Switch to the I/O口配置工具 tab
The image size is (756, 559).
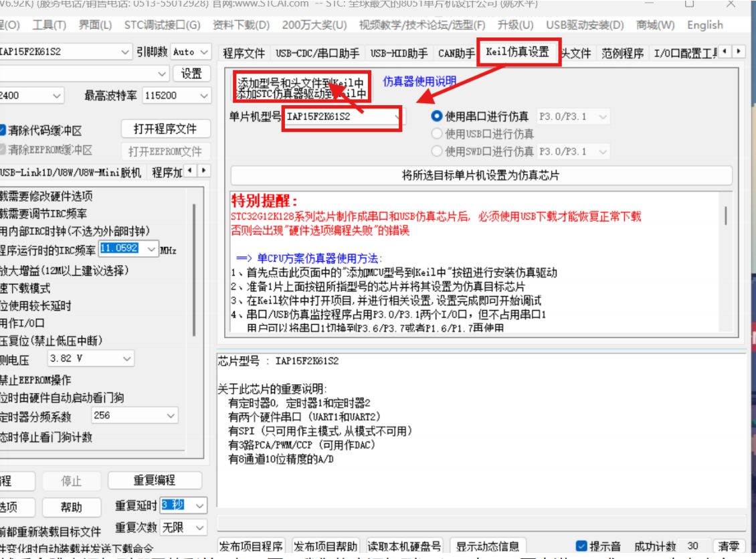point(685,53)
